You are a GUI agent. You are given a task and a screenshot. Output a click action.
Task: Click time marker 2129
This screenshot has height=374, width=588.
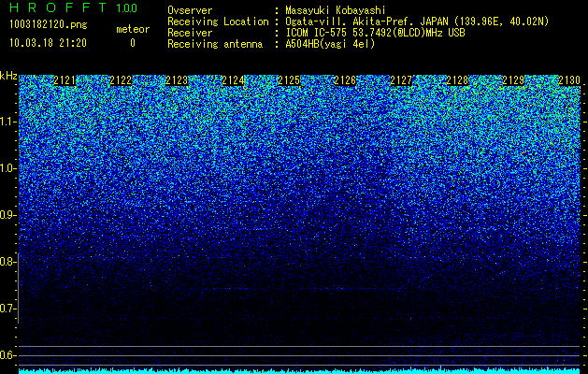click(x=513, y=80)
